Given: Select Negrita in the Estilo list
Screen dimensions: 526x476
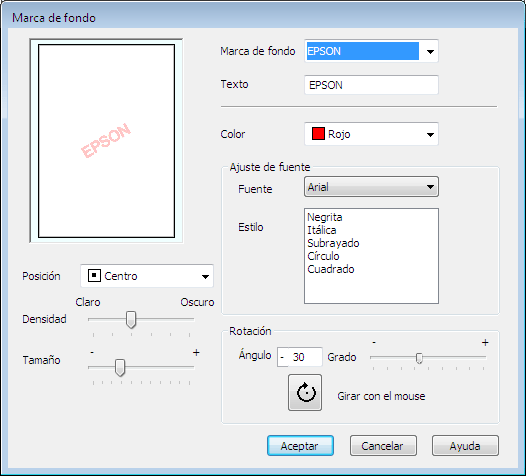Looking at the screenshot, I should [324, 217].
